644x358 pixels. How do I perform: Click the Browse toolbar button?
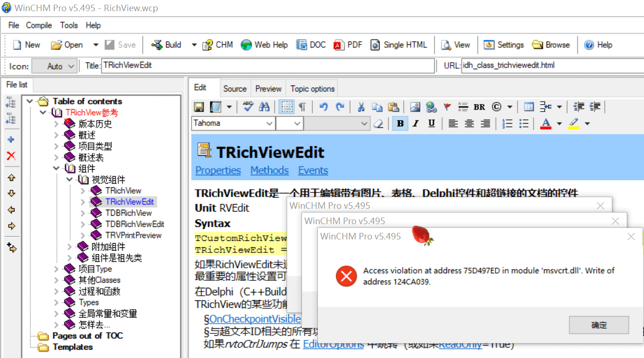551,45
